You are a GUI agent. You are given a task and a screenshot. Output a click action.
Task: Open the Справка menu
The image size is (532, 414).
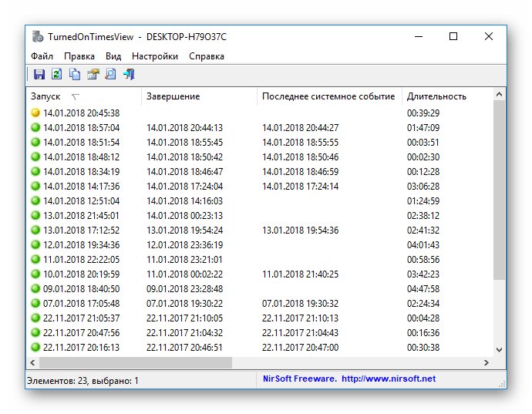(x=207, y=56)
